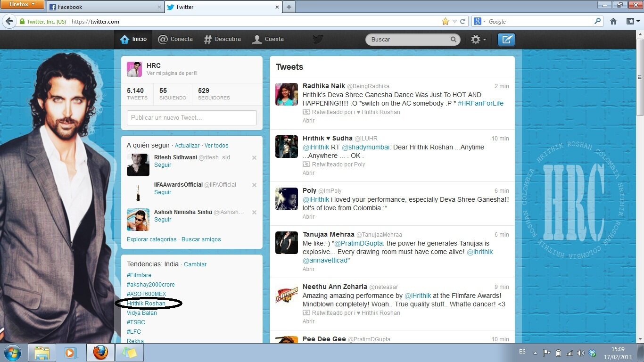Open HRC profile avatar
The image size is (644, 362).
(x=134, y=69)
